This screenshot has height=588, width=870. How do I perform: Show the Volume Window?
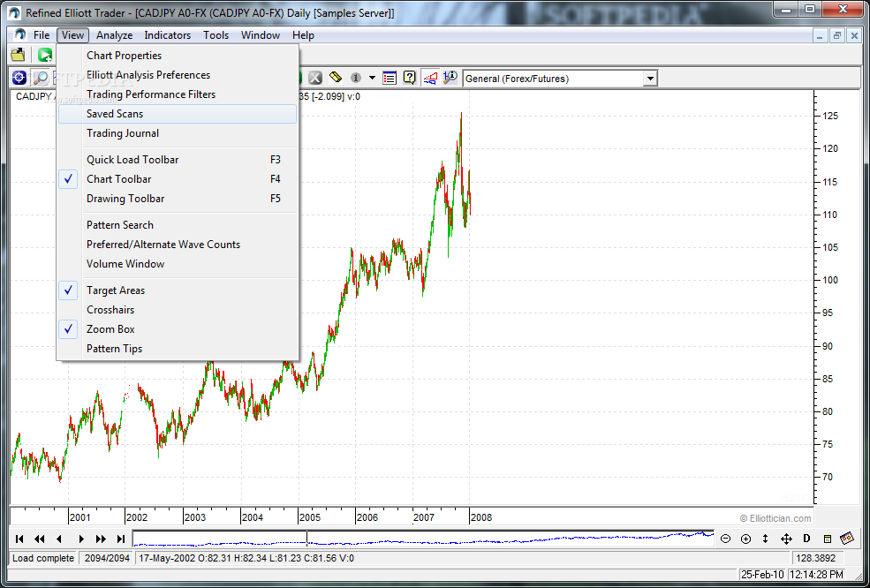pos(178,263)
